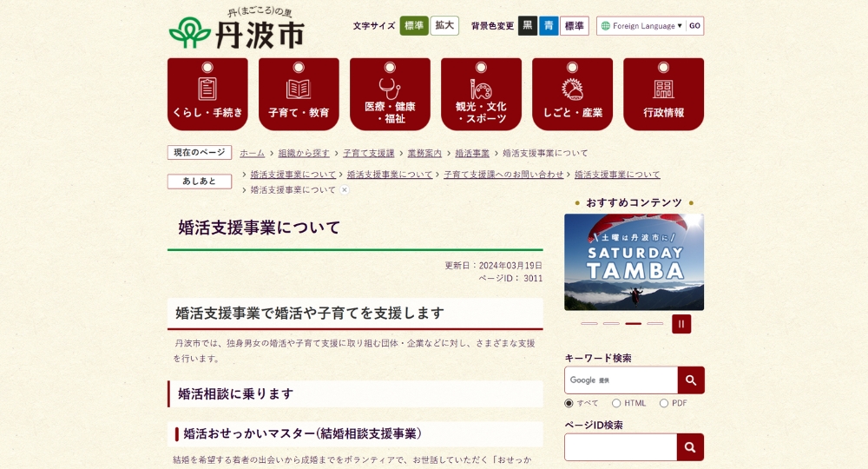Show the second carousel slide indicator

click(x=611, y=323)
